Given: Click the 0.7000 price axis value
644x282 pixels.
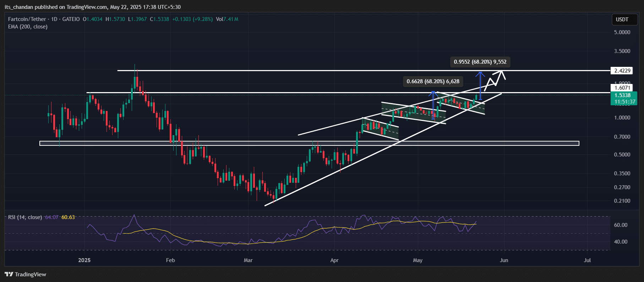Looking at the screenshot, I should point(622,137).
